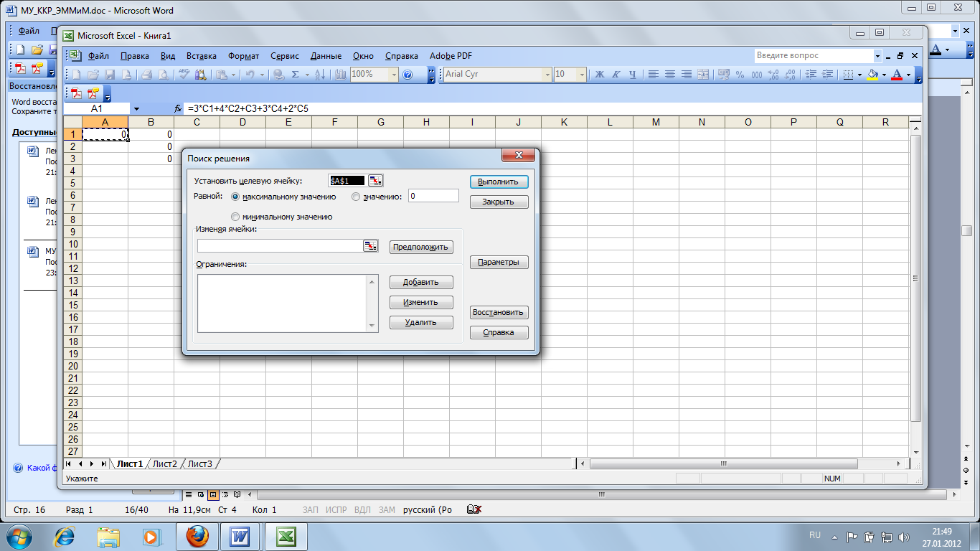The width and height of the screenshot is (980, 551).
Task: Click the Percent style icon
Action: pyautogui.click(x=740, y=74)
